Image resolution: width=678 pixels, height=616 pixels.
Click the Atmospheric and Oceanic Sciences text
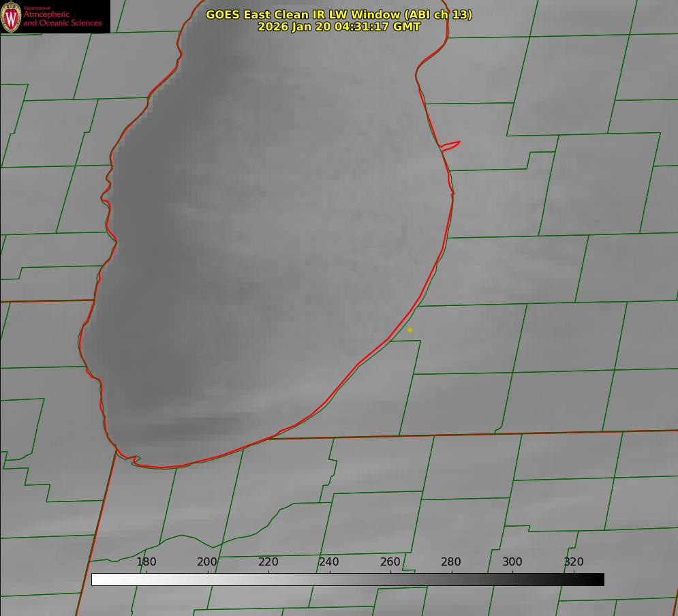click(62, 19)
